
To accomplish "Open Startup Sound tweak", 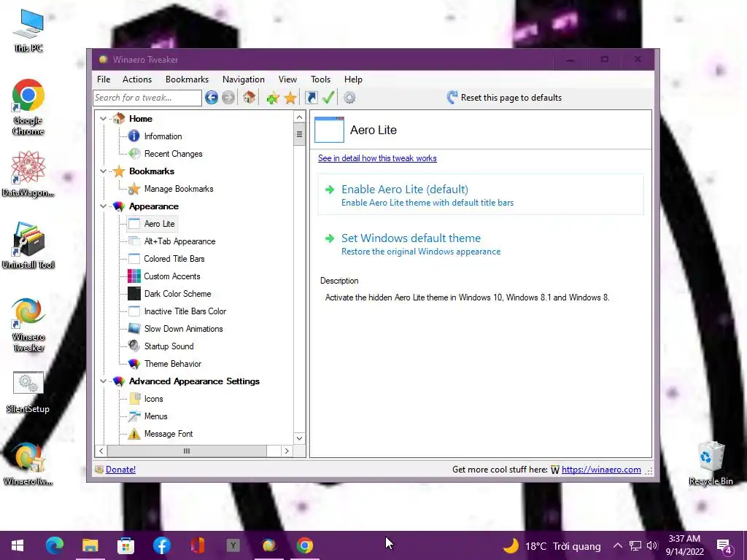I will [x=169, y=346].
